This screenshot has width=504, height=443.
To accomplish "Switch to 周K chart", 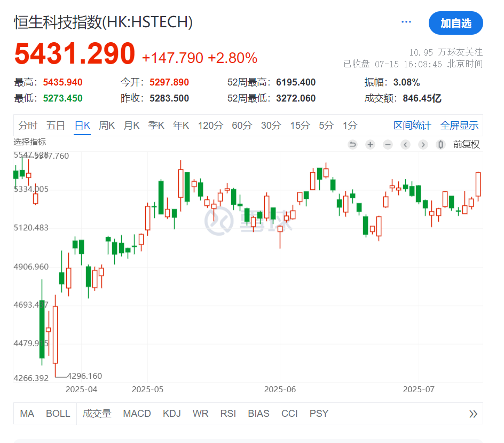I will [107, 125].
